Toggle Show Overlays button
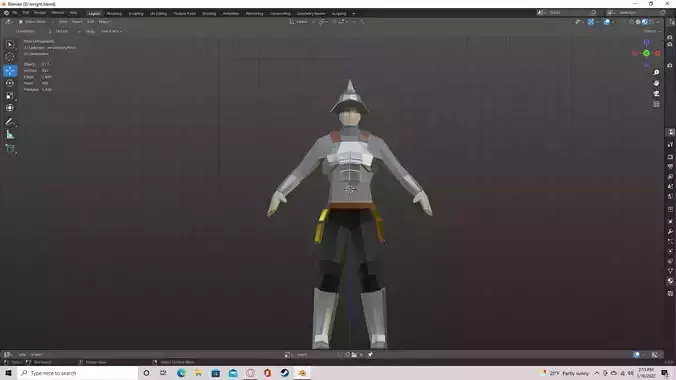The image size is (676, 380). [607, 22]
